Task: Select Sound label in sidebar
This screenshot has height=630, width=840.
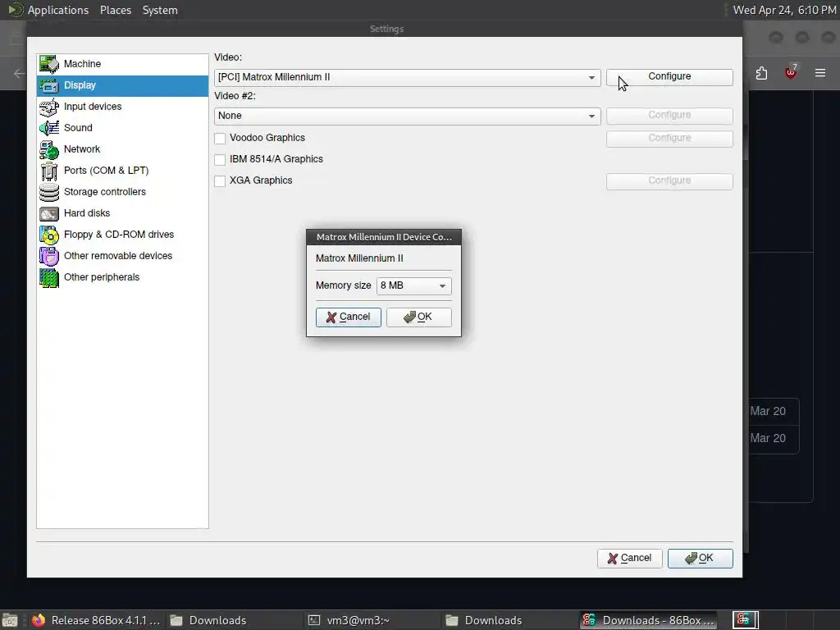Action: pyautogui.click(x=78, y=128)
